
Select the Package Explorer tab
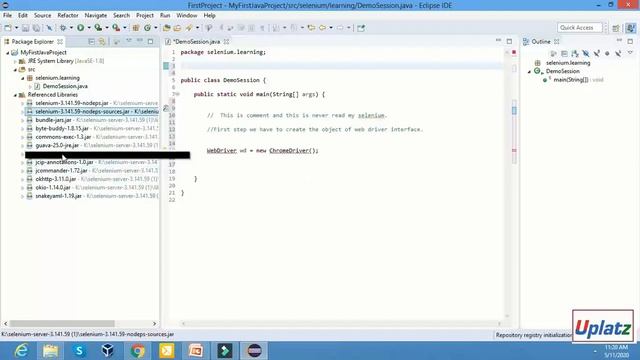(33, 42)
